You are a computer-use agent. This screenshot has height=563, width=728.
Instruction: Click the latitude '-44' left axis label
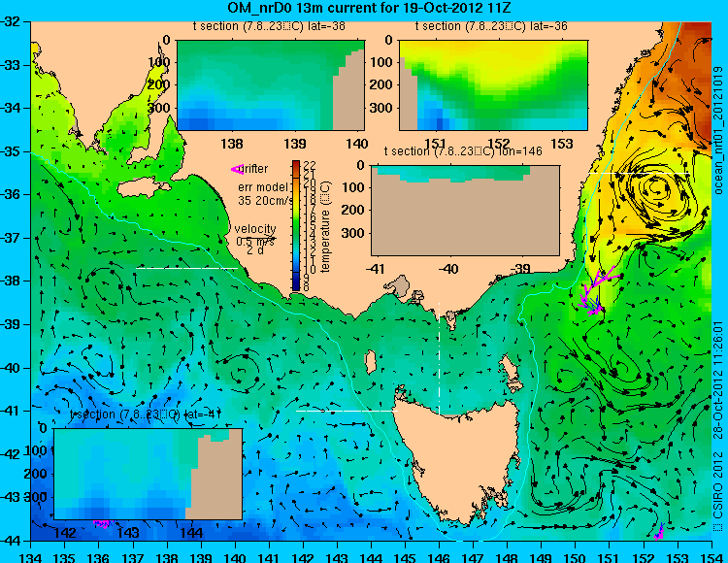(11, 541)
